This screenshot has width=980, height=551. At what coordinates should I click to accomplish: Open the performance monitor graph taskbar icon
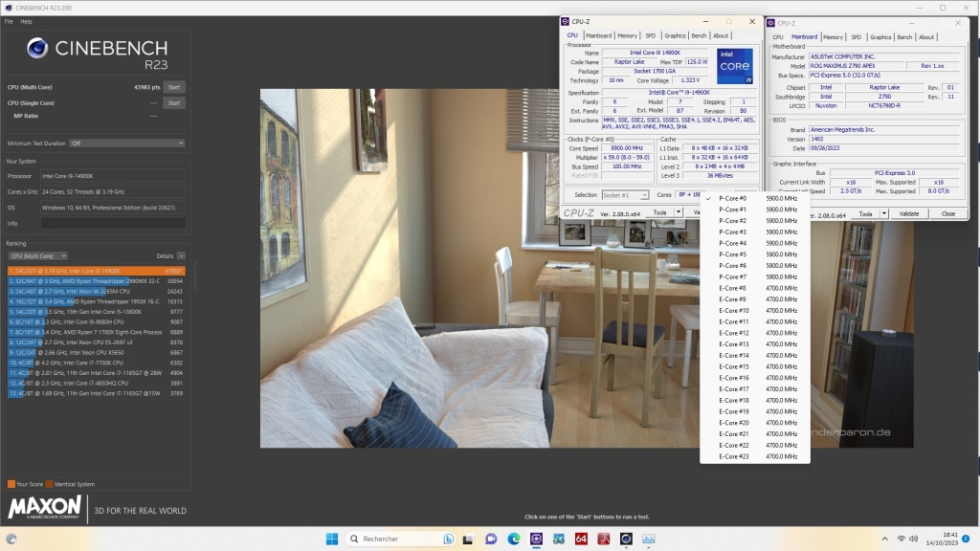pos(648,539)
